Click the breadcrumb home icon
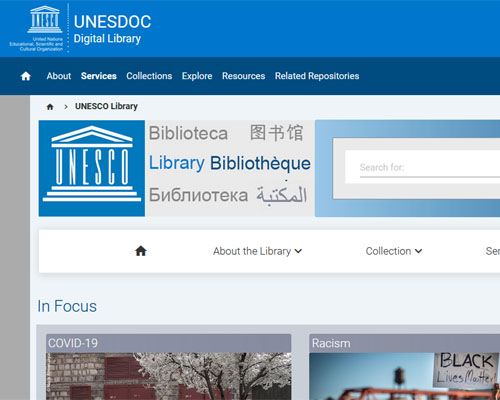Screen dimensions: 500x400 click(50, 107)
